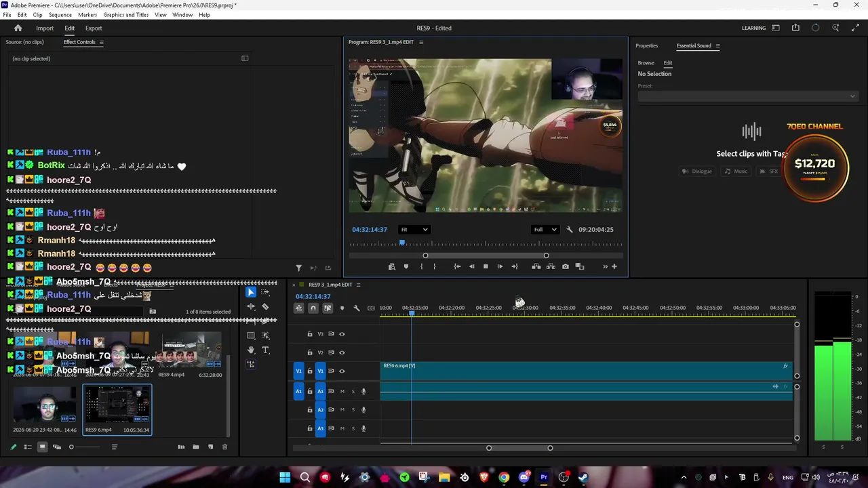Delete selected project item trash icon
The width and height of the screenshot is (868, 488).
[x=225, y=447]
